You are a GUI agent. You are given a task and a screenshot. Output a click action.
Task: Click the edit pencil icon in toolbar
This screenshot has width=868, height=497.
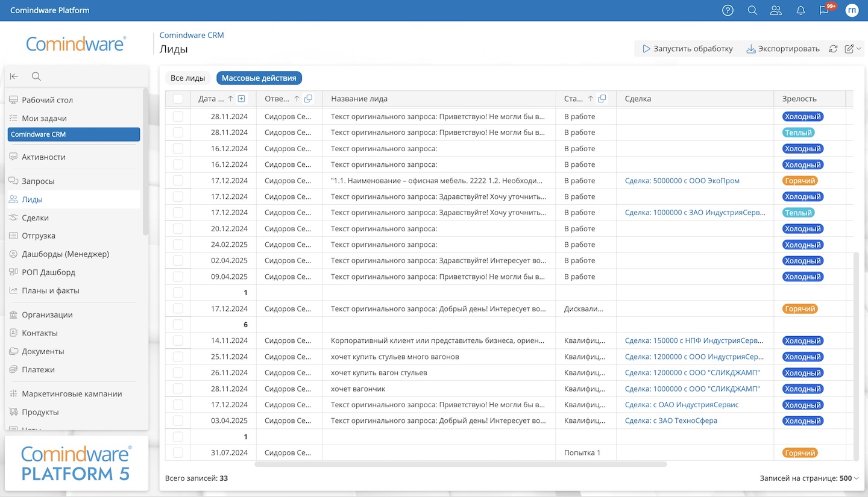[x=849, y=49]
